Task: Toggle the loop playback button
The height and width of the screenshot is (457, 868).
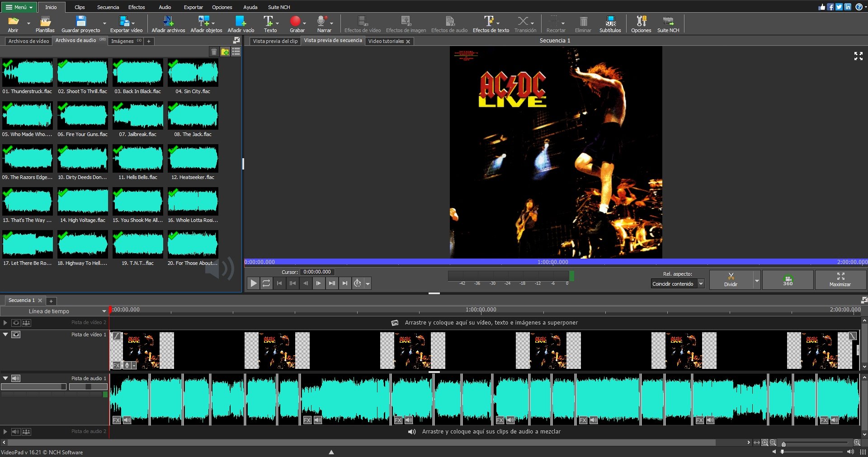Action: click(266, 283)
